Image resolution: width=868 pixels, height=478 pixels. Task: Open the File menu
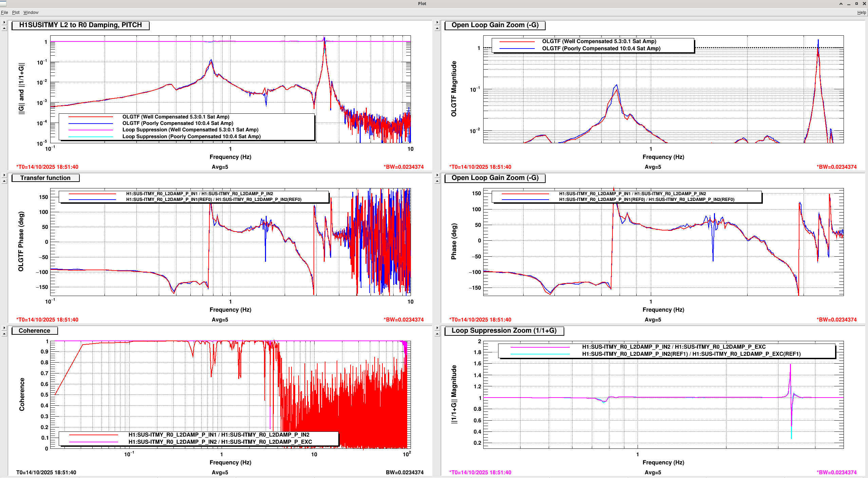point(4,13)
